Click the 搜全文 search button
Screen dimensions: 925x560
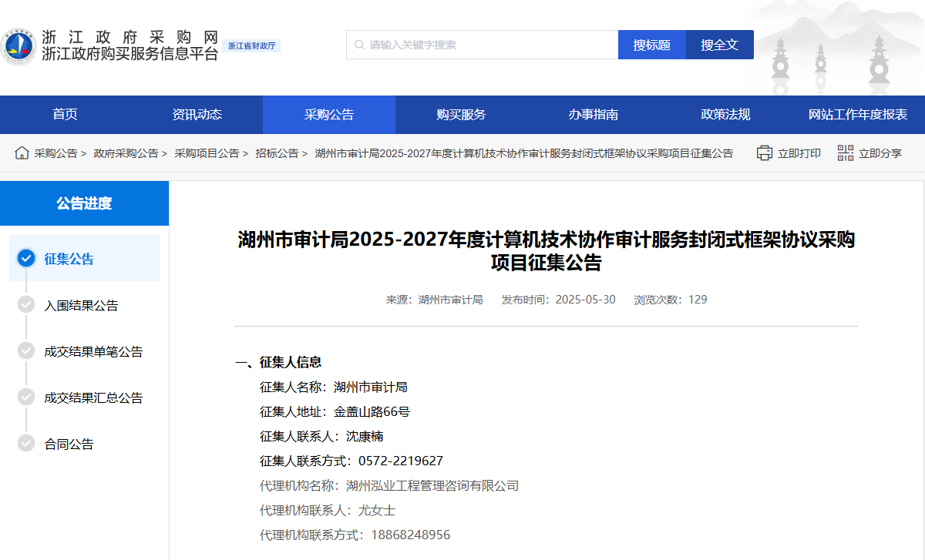coord(719,44)
